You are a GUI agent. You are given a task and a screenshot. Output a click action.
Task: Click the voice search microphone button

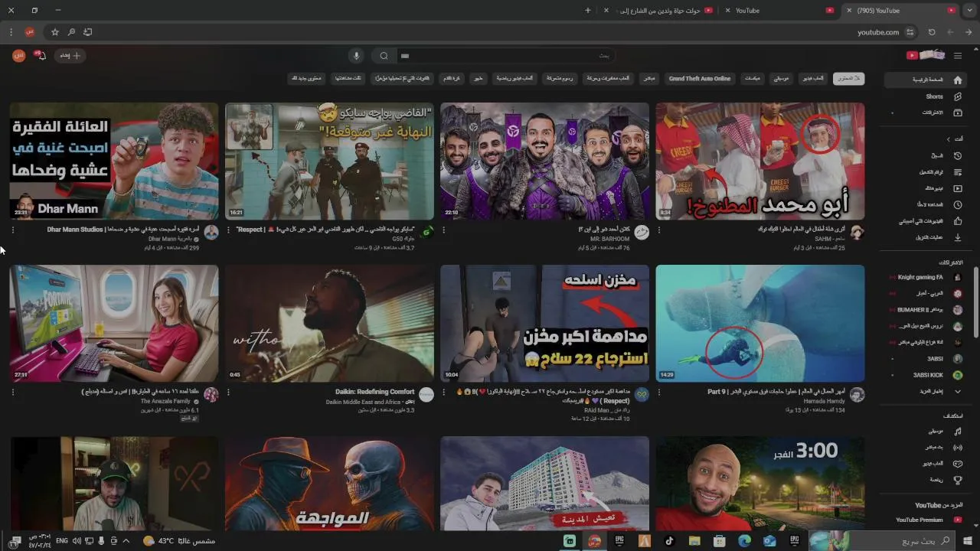(355, 56)
